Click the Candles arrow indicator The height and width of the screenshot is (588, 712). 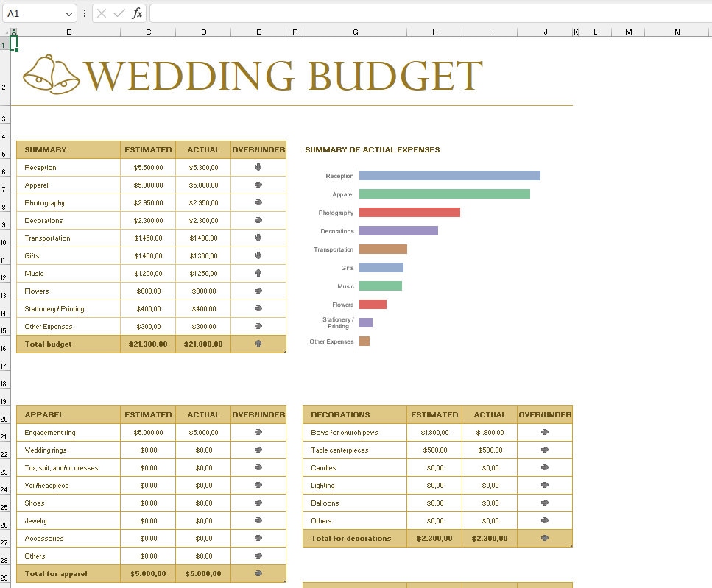click(545, 467)
